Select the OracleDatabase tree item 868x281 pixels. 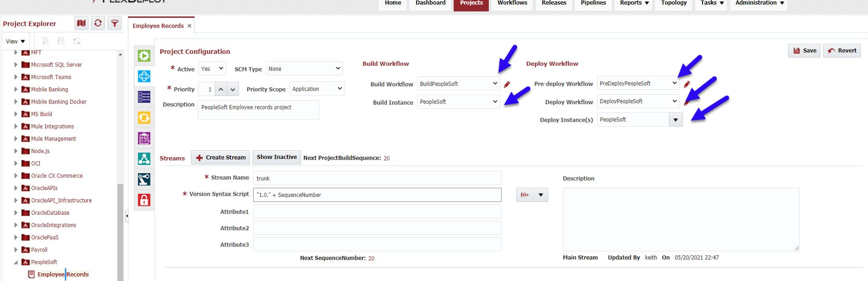coord(50,212)
